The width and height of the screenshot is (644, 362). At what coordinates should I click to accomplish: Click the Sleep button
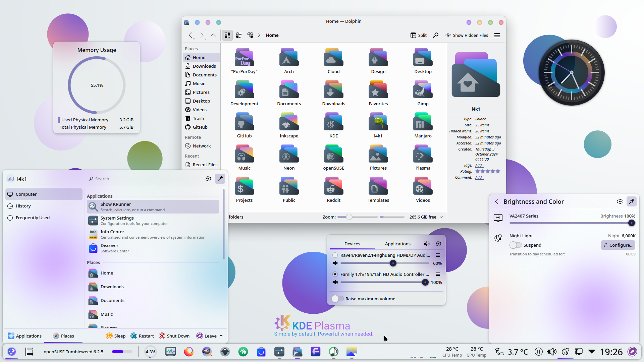pyautogui.click(x=116, y=336)
